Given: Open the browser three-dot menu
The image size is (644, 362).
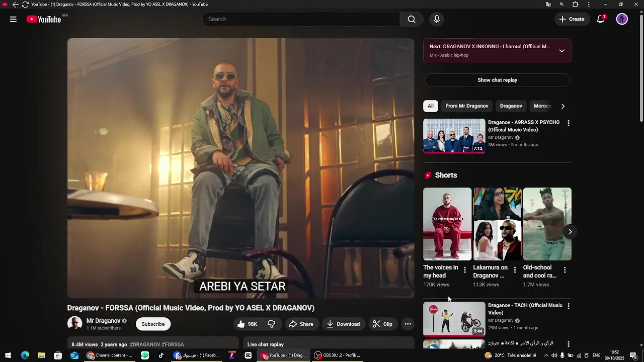Looking at the screenshot, I should 589,5.
